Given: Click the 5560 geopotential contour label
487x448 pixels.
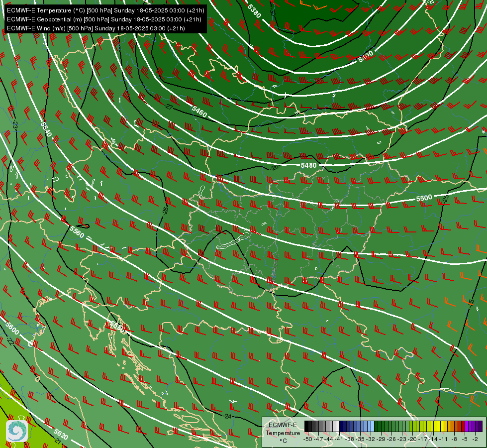Looking at the screenshot, I should [x=77, y=232].
